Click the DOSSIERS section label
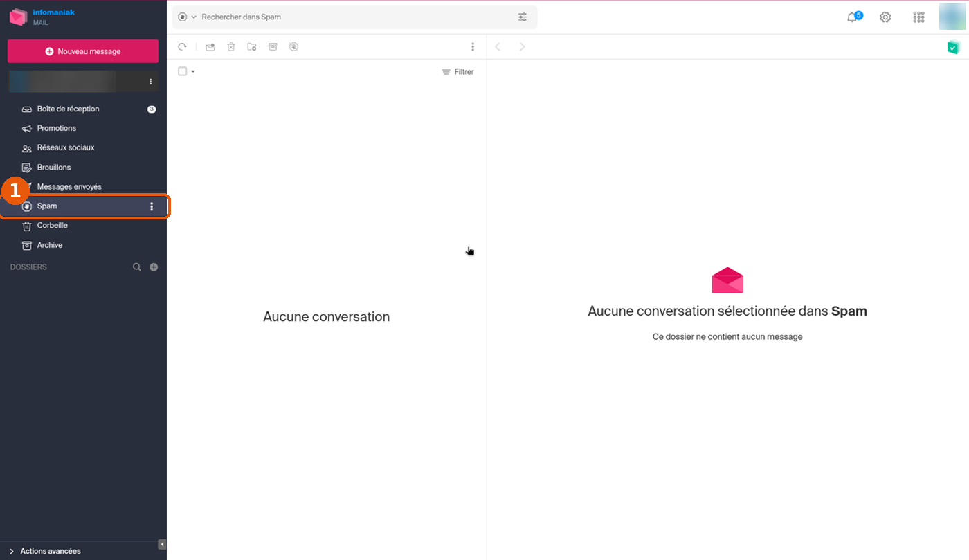The height and width of the screenshot is (560, 969). [x=28, y=267]
